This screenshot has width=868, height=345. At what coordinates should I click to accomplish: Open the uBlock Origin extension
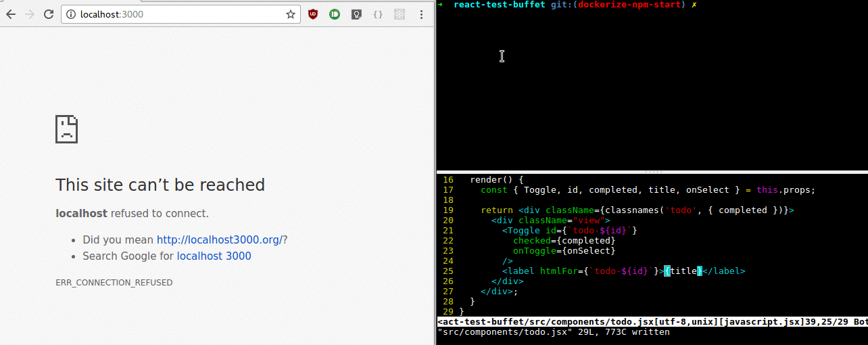coord(313,14)
